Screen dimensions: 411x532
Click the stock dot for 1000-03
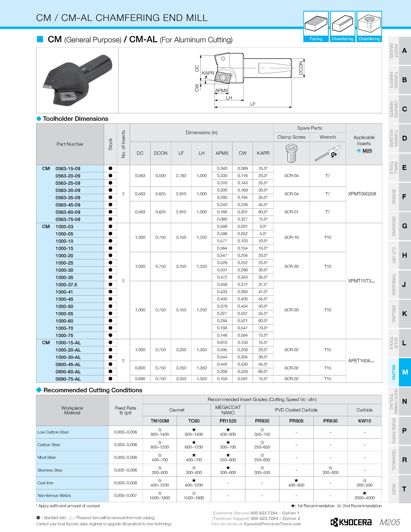pyautogui.click(x=110, y=226)
